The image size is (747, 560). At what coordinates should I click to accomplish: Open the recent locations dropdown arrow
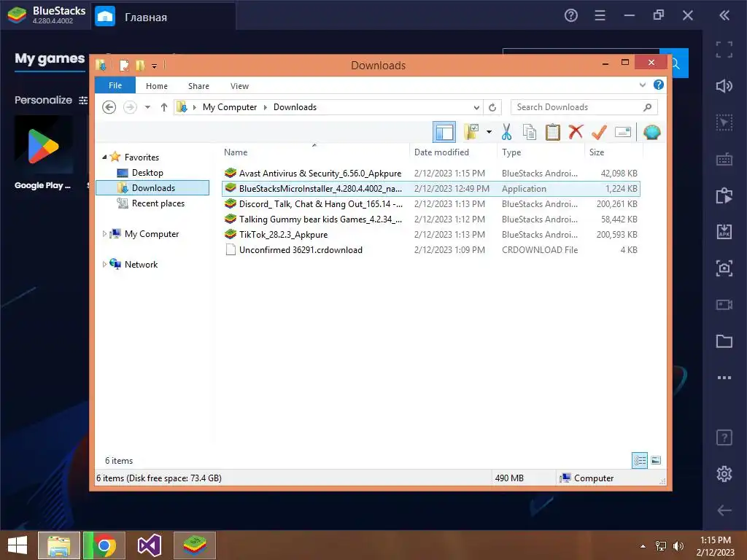click(147, 107)
